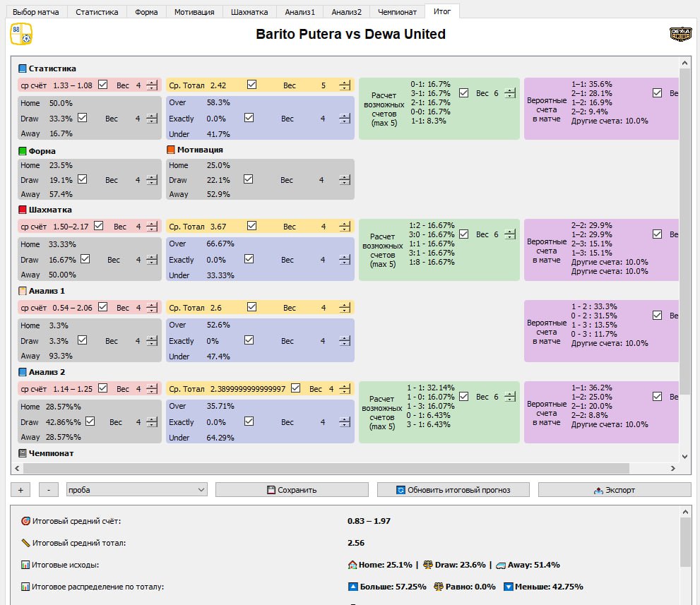Click the truck icon next to Away: 51.4%

pos(501,565)
